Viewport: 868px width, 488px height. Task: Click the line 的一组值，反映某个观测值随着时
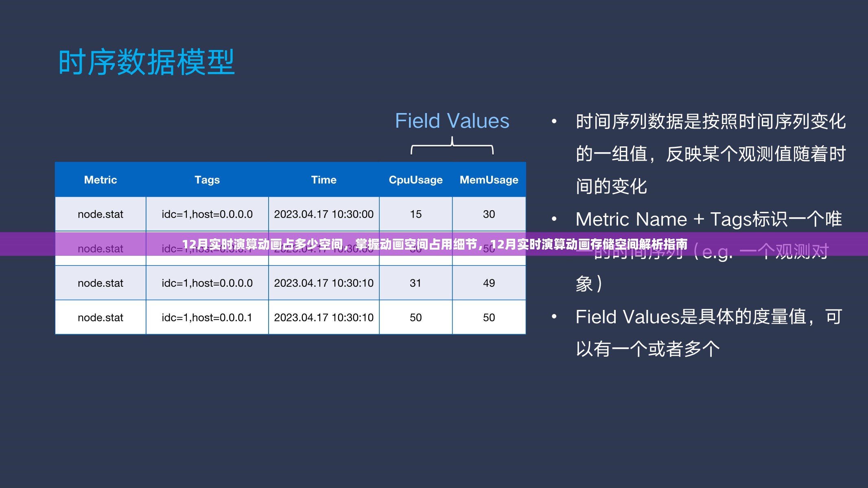coord(711,154)
